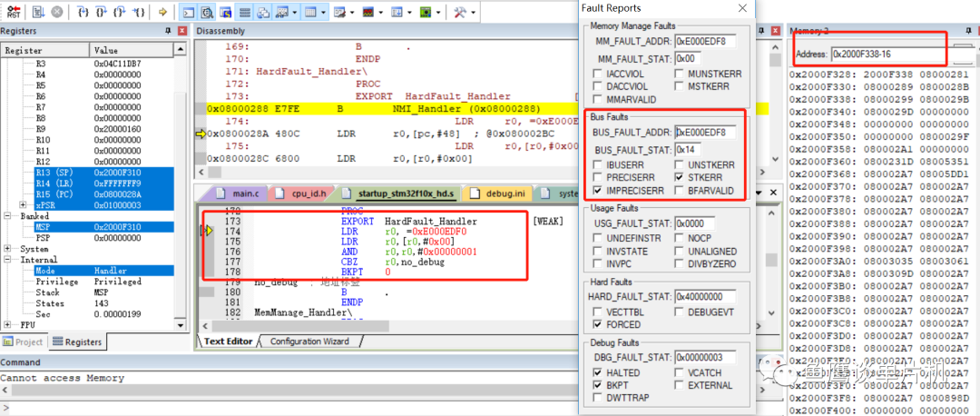Screen dimensions: 980x416
Task: Toggle the Call Stack window icon
Action: (264, 11)
